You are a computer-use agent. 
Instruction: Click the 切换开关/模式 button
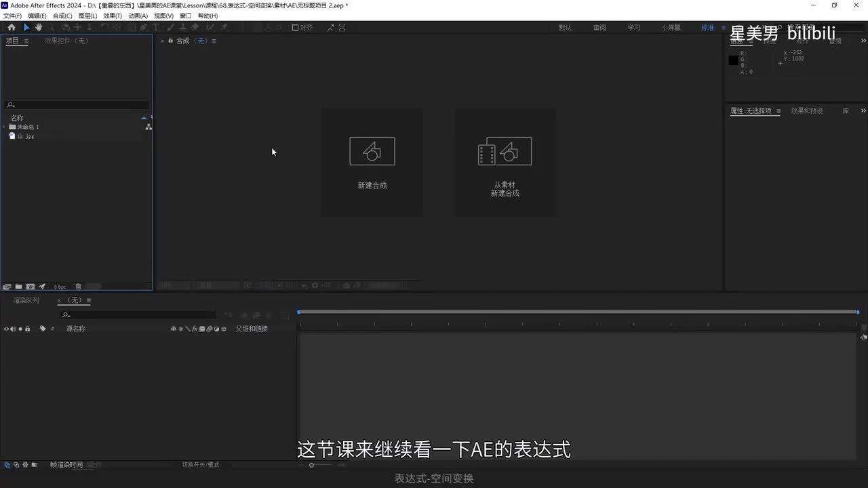pyautogui.click(x=201, y=465)
